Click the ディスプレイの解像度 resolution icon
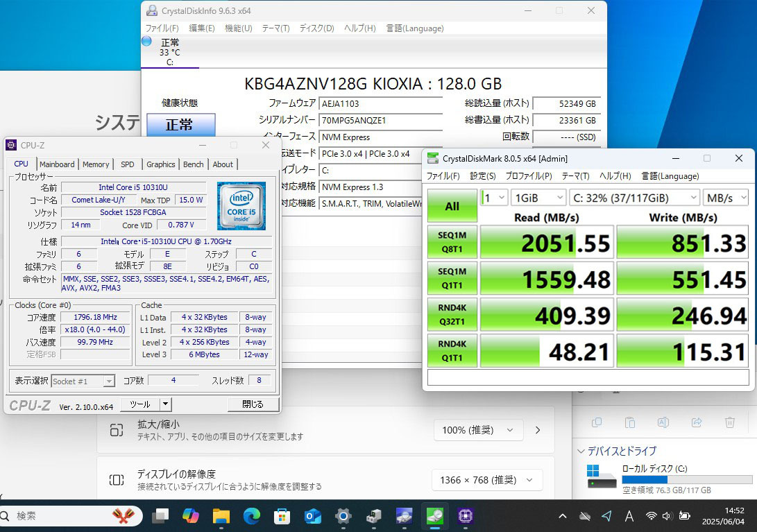The image size is (757, 532). pyautogui.click(x=117, y=479)
